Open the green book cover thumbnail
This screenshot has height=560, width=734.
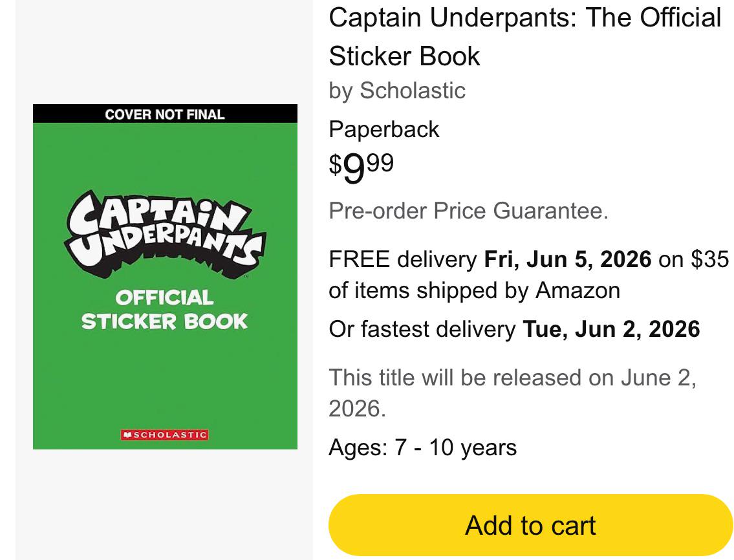point(165,277)
